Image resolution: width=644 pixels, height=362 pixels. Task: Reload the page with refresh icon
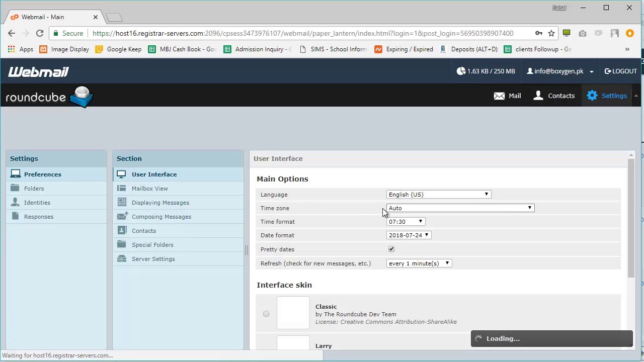(x=40, y=33)
